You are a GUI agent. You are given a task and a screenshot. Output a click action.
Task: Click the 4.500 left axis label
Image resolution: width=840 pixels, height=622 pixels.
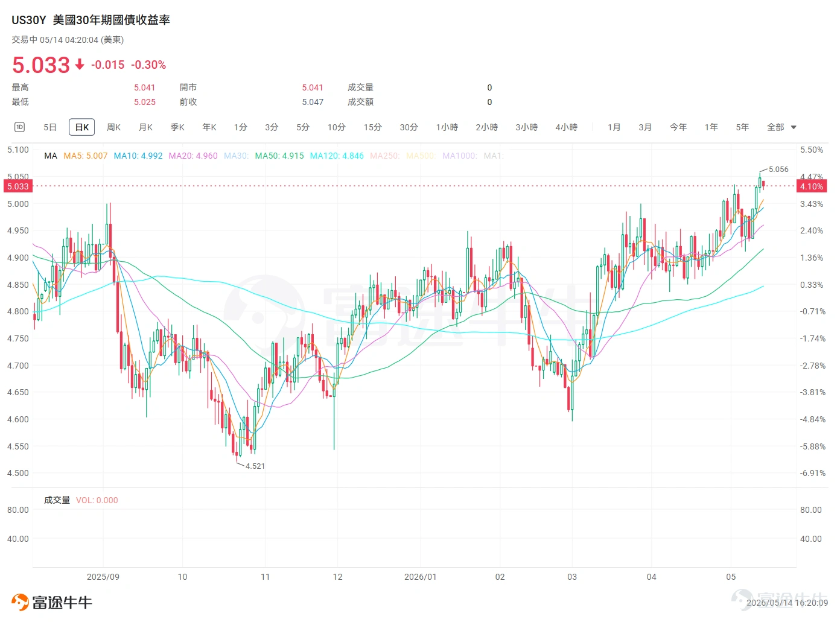18,473
